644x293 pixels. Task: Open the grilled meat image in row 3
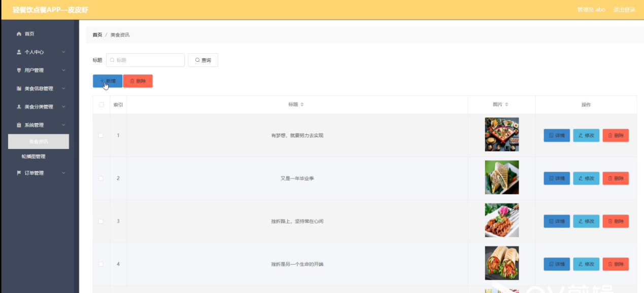point(502,220)
